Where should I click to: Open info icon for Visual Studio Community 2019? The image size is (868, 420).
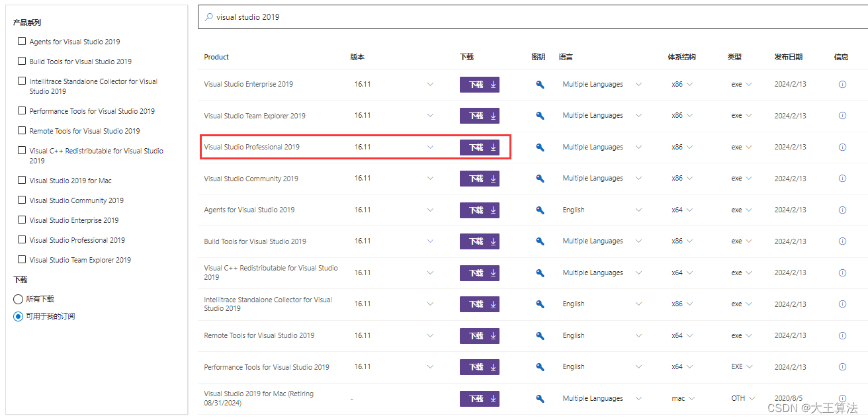click(842, 179)
